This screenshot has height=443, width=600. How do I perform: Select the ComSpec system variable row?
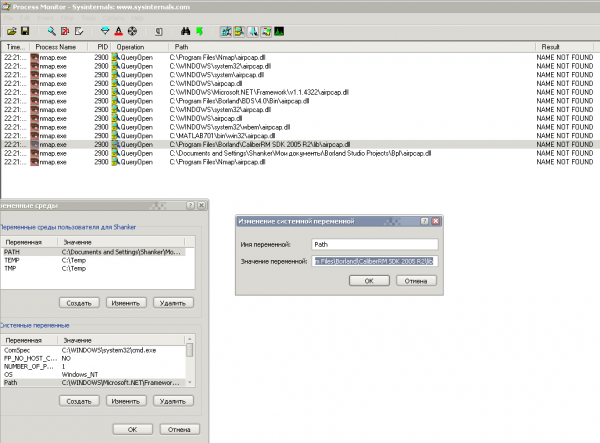(94, 350)
